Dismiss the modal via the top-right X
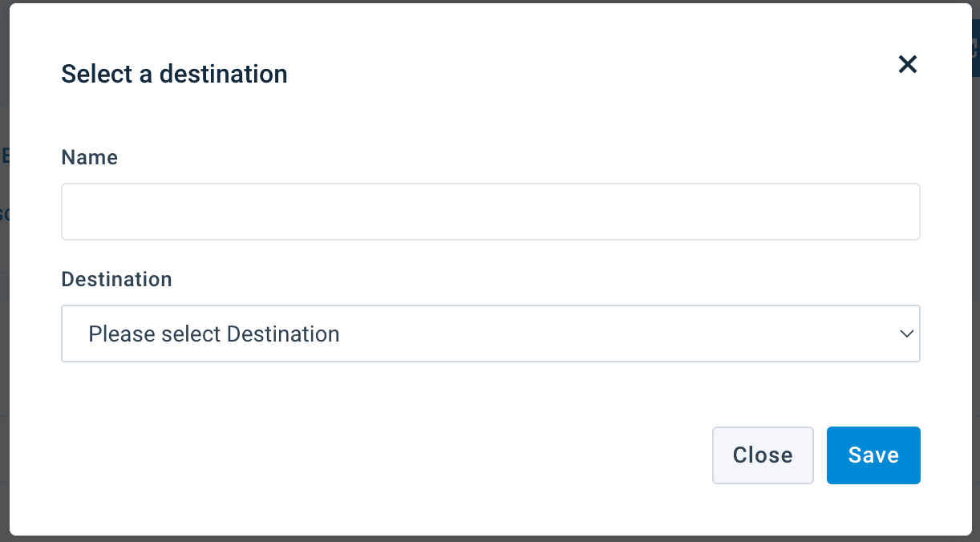The width and height of the screenshot is (980, 542). click(x=907, y=64)
